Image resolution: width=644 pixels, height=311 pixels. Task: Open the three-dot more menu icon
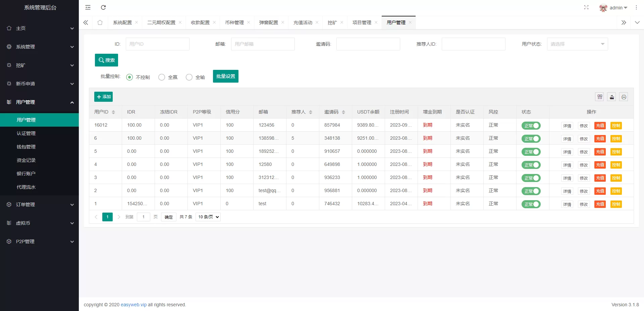[x=636, y=7]
